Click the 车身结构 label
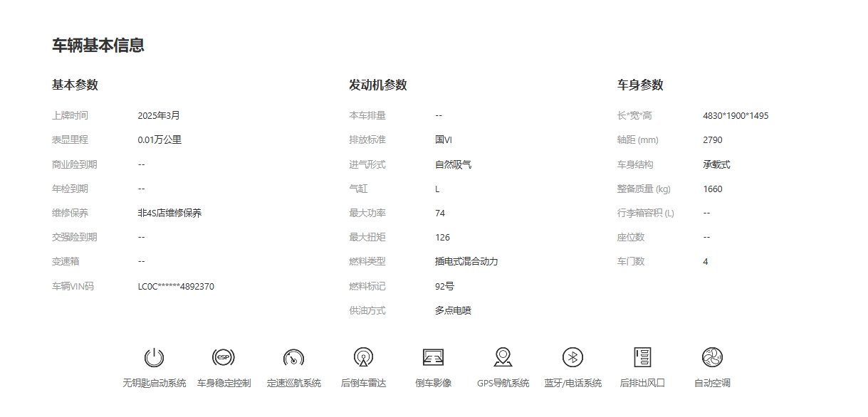868x417 pixels. point(635,164)
